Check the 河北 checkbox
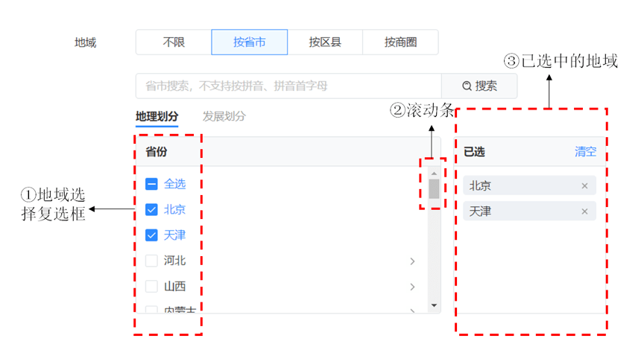This screenshot has width=644, height=350. (x=151, y=261)
